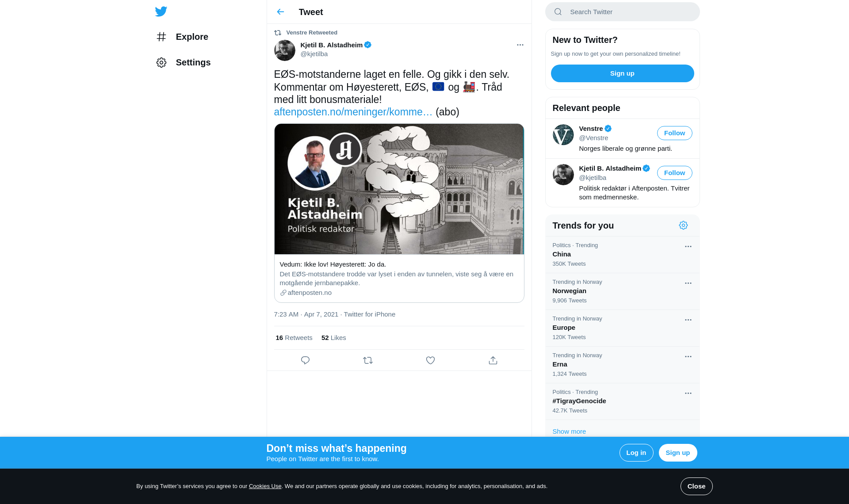Open more options for the China trend
Screen dimensions: 849x504
(688, 247)
